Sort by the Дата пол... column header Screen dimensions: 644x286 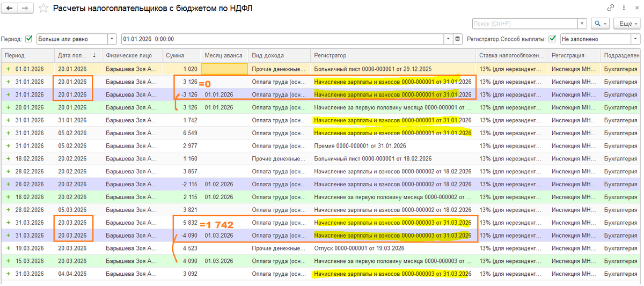tap(77, 55)
